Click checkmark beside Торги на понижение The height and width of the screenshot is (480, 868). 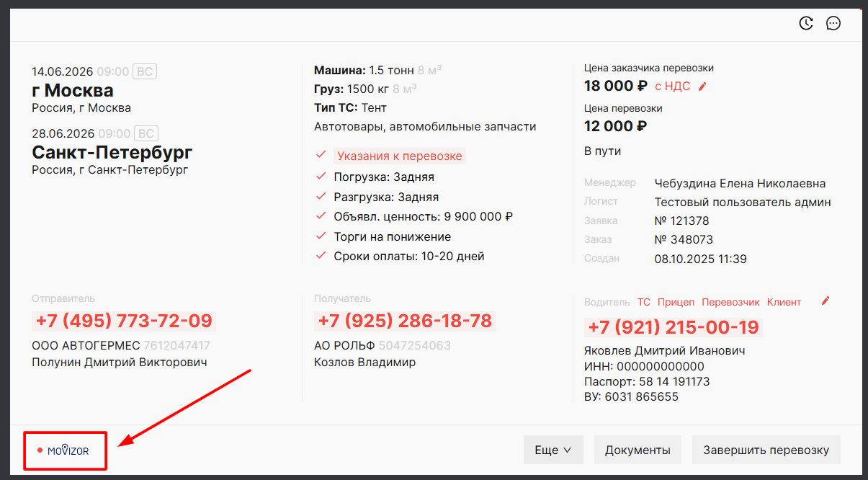[x=321, y=236]
